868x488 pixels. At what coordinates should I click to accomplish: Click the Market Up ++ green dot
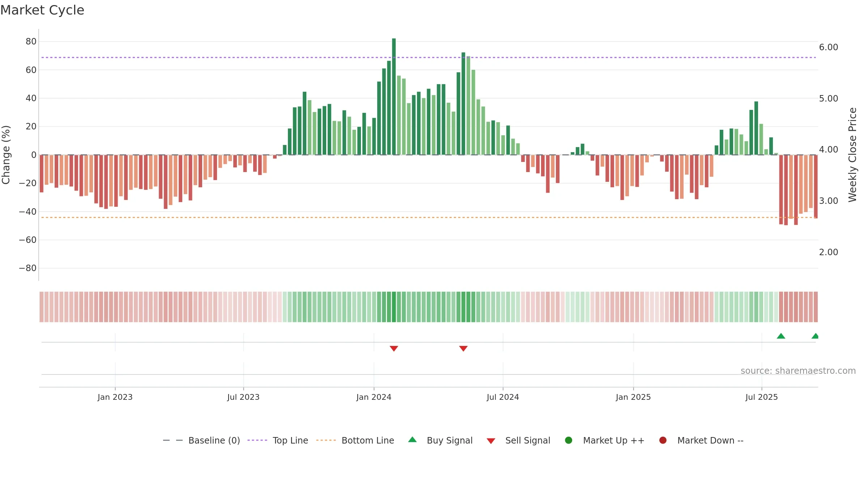tap(569, 440)
